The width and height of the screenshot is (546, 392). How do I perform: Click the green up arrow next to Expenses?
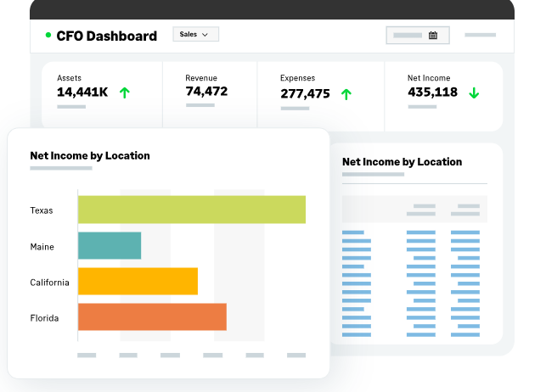coord(346,93)
